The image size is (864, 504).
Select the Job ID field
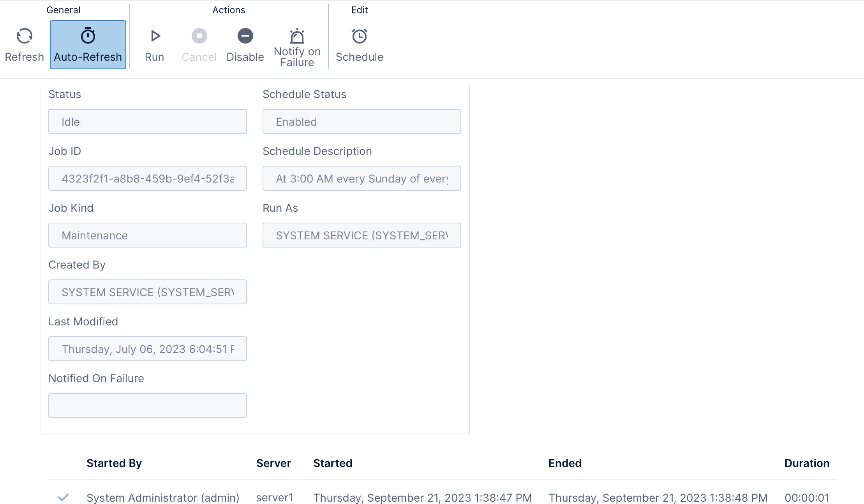pos(147,178)
